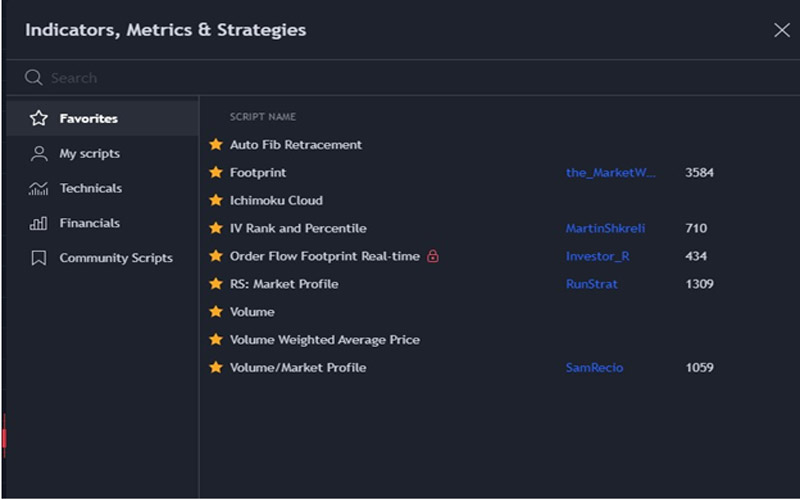Click the search magnifier icon
Image resolution: width=800 pixels, height=500 pixels.
pyautogui.click(x=34, y=78)
